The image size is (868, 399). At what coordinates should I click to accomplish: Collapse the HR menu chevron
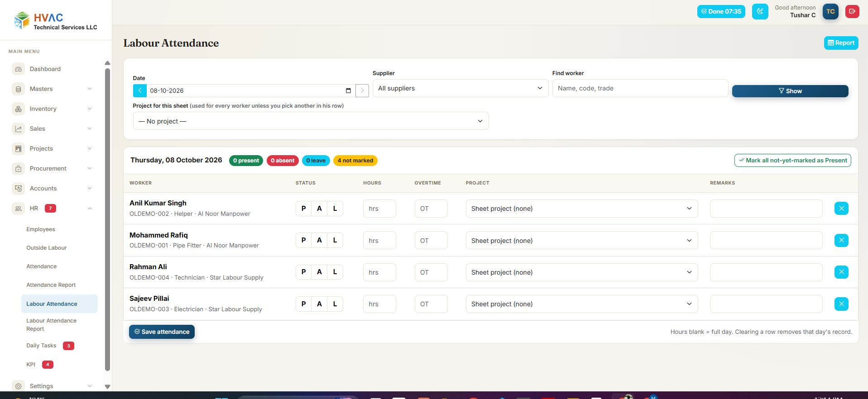coord(90,209)
